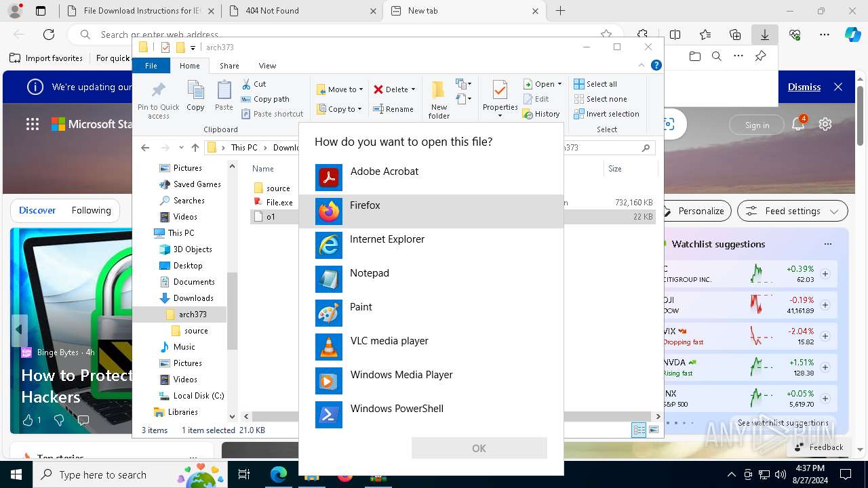
Task: Click the Rename ribbon button
Action: tap(393, 109)
